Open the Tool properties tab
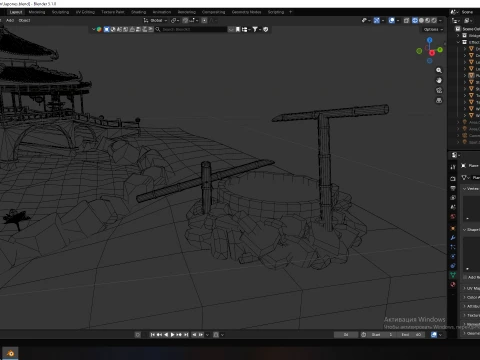The width and height of the screenshot is (480, 360). point(453,167)
